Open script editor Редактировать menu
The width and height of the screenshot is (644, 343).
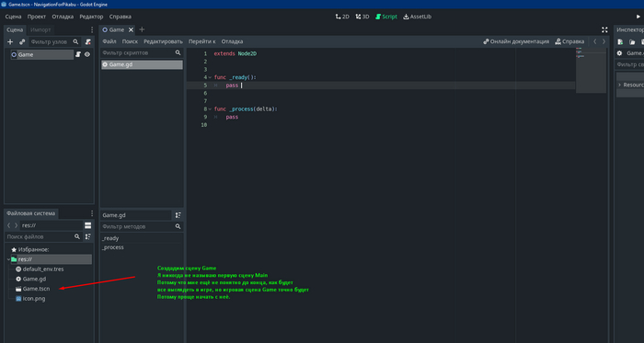point(163,41)
